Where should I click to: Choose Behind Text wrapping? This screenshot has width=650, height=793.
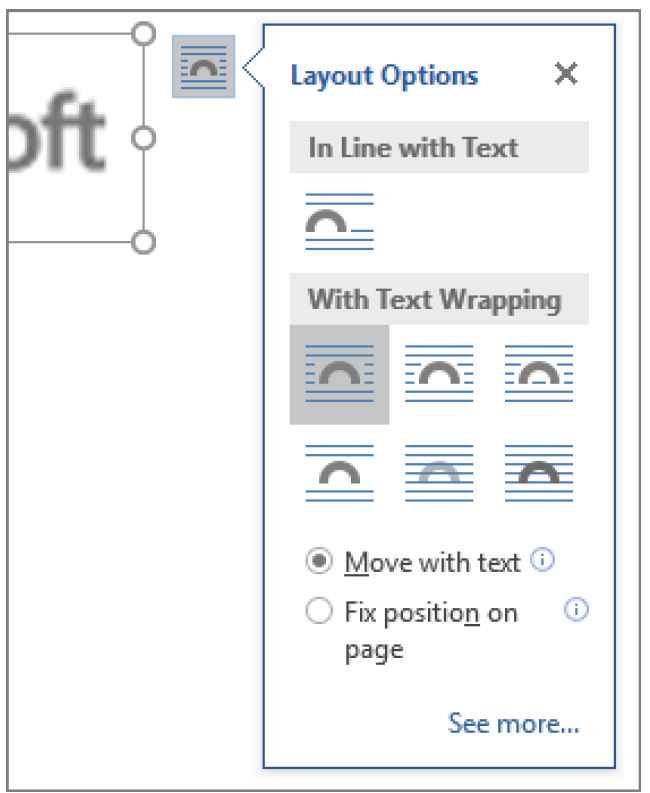pos(439,473)
